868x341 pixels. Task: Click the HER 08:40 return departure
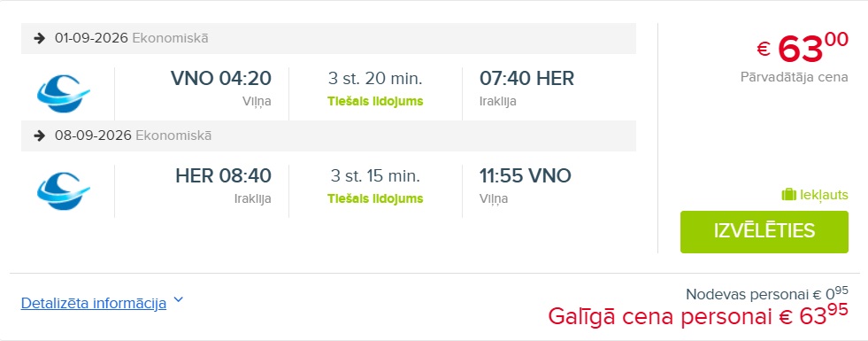click(223, 176)
